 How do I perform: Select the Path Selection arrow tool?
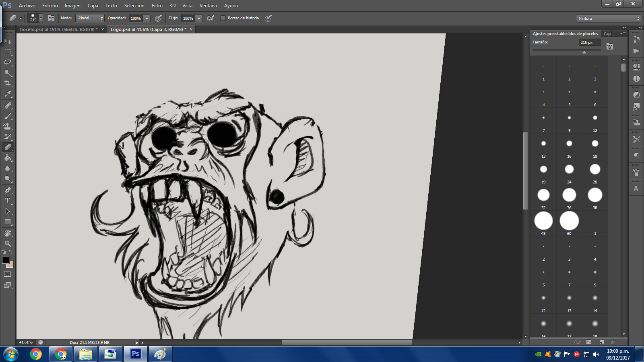click(8, 211)
